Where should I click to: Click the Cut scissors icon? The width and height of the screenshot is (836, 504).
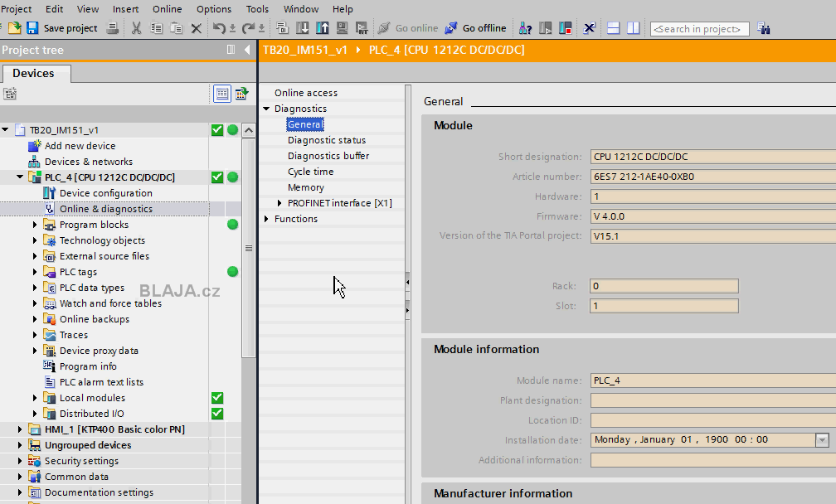tap(137, 27)
